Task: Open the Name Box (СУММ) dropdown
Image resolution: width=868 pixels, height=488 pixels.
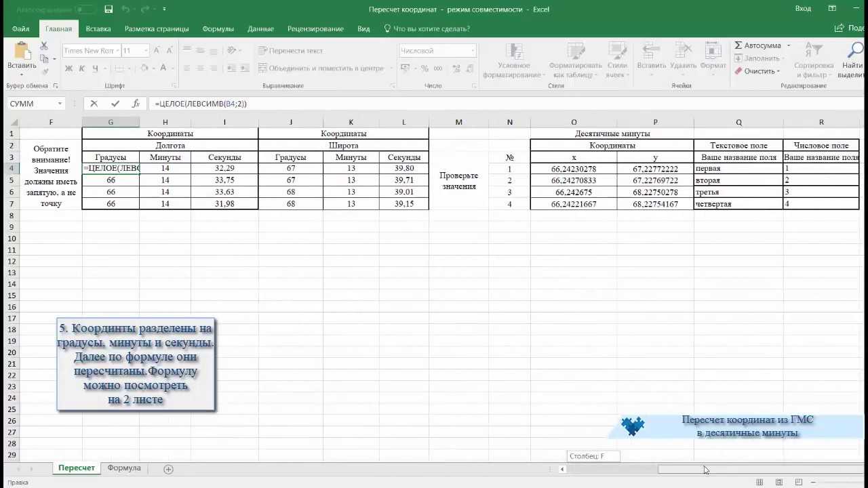Action: coord(60,104)
